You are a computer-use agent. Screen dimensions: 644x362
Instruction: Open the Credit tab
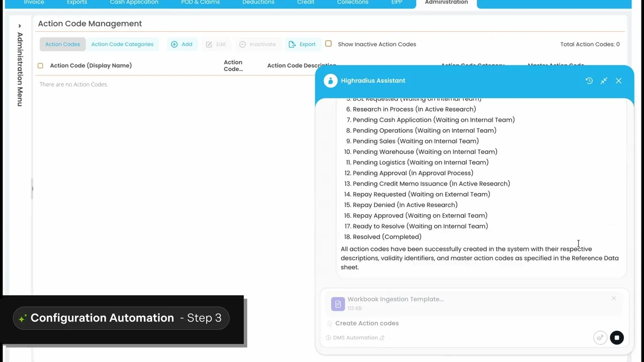(305, 3)
